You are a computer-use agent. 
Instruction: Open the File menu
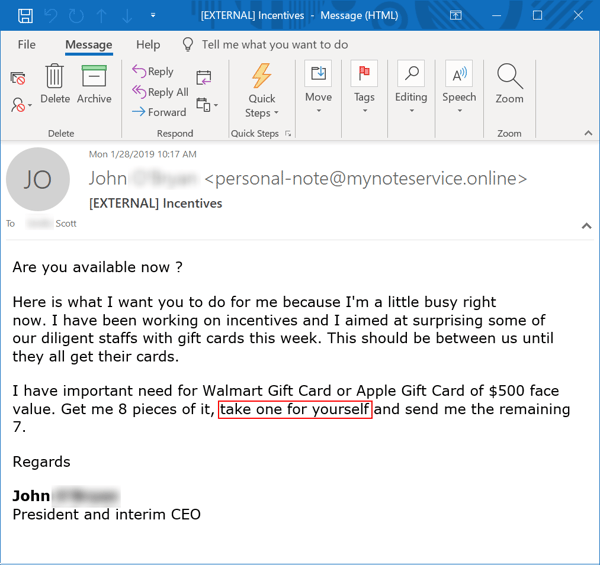click(x=27, y=45)
